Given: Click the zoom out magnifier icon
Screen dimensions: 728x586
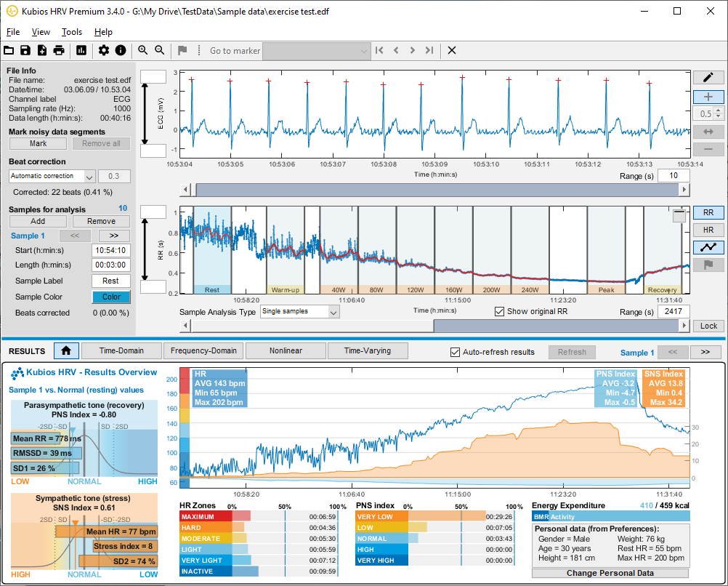Looking at the screenshot, I should (159, 50).
